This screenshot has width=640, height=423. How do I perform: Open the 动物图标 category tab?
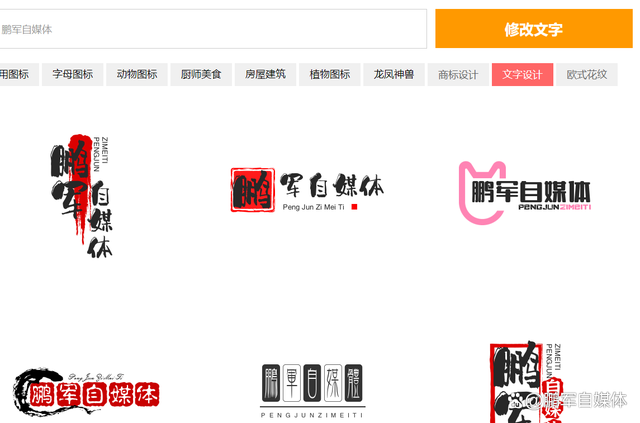pos(137,75)
